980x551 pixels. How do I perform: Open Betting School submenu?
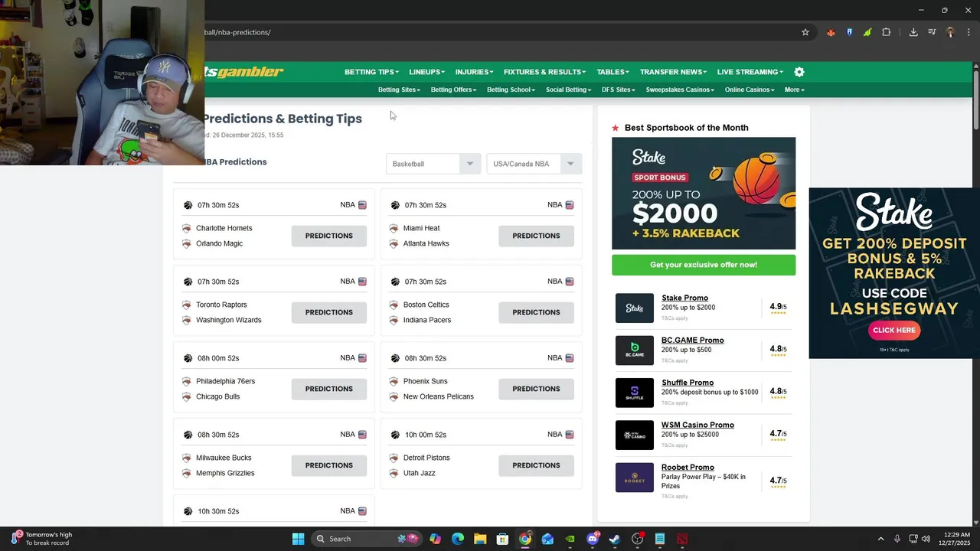point(511,90)
